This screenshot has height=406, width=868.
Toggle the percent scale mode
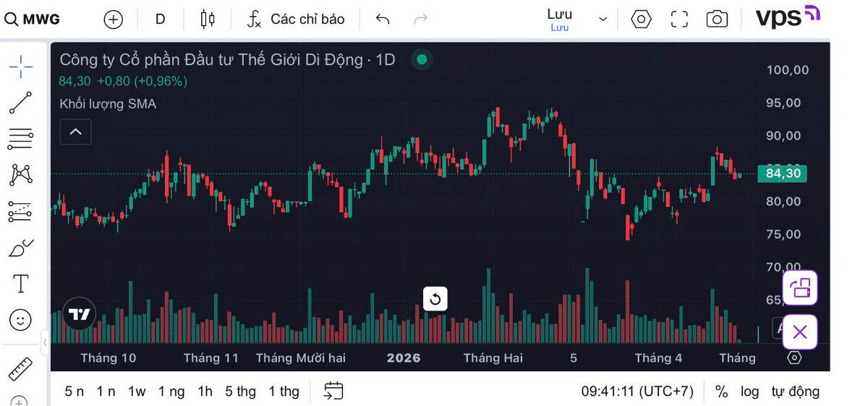721,392
